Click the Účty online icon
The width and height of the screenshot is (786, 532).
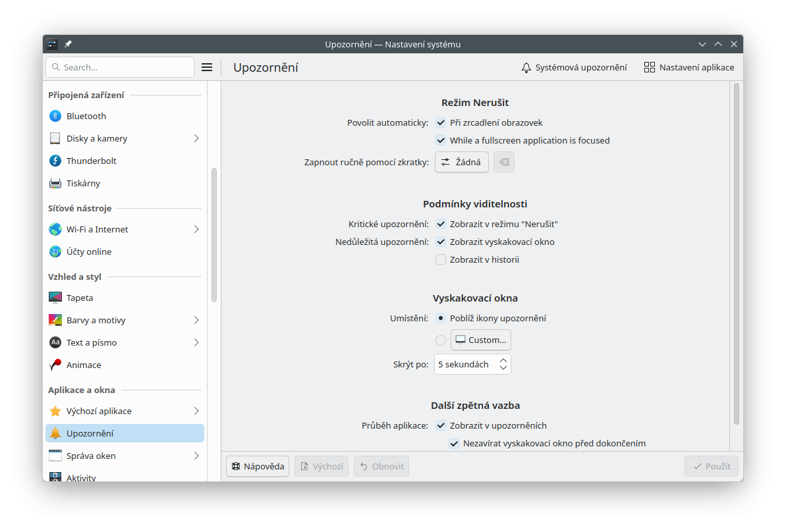point(55,252)
